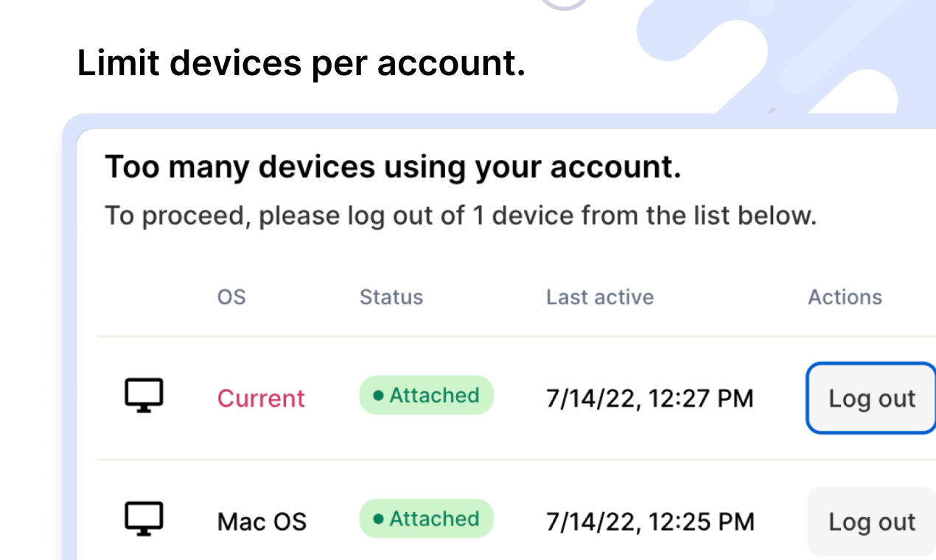The height and width of the screenshot is (560, 936).
Task: Click the green dot in the Mac OS row's badge
Action: 378,519
